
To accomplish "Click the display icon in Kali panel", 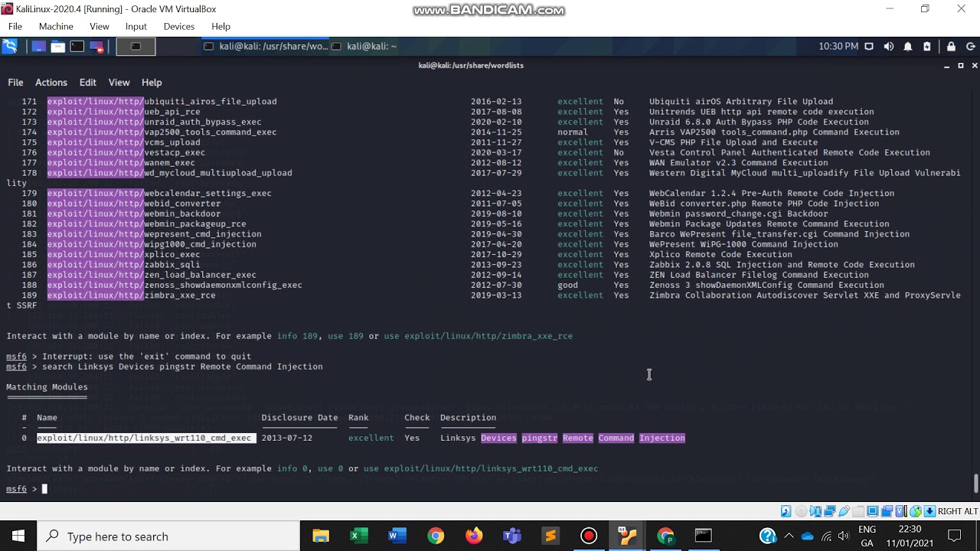I will 869,47.
